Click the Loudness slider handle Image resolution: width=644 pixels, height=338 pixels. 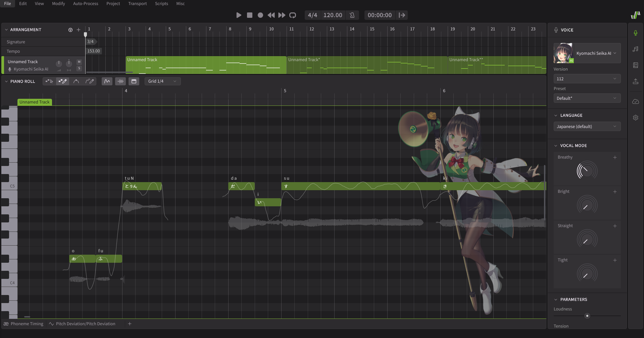click(587, 316)
